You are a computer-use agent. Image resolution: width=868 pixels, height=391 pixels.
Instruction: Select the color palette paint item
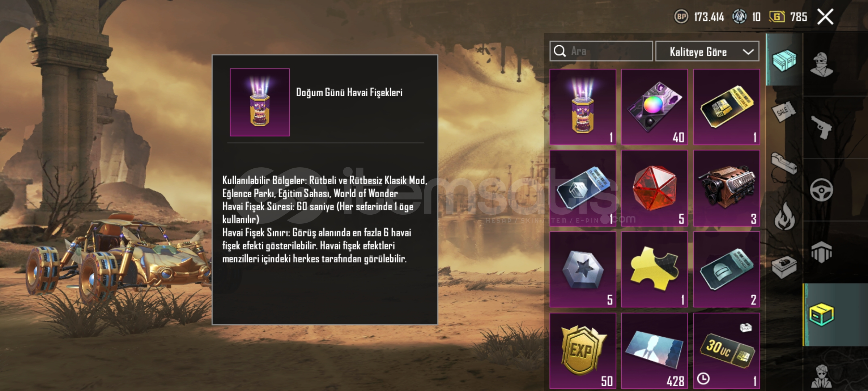pyautogui.click(x=654, y=107)
